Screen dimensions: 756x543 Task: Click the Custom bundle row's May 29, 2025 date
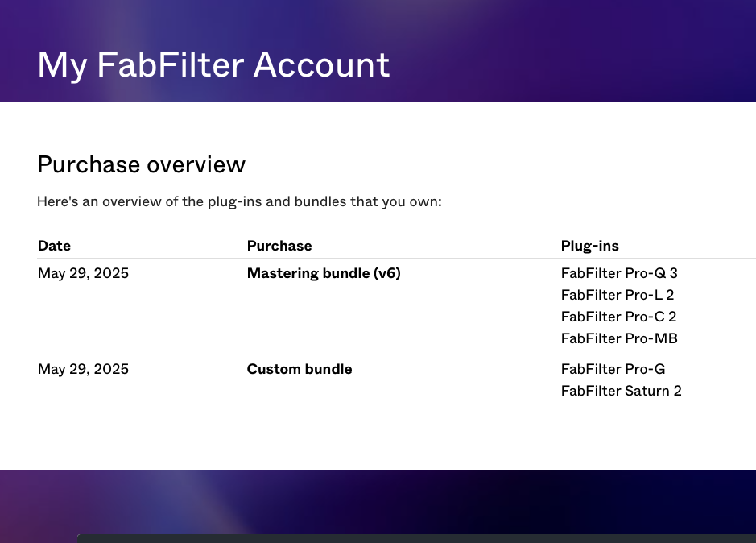tap(83, 369)
